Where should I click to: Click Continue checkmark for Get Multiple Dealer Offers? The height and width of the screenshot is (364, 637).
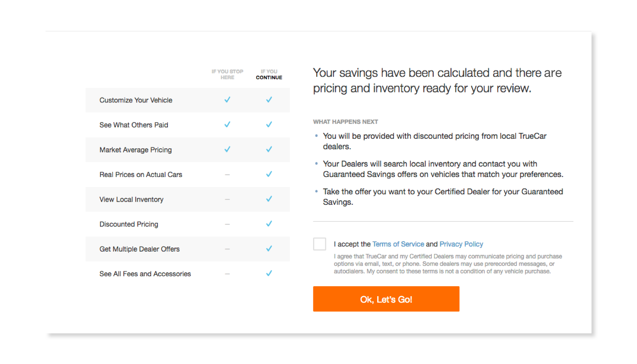[x=269, y=248]
